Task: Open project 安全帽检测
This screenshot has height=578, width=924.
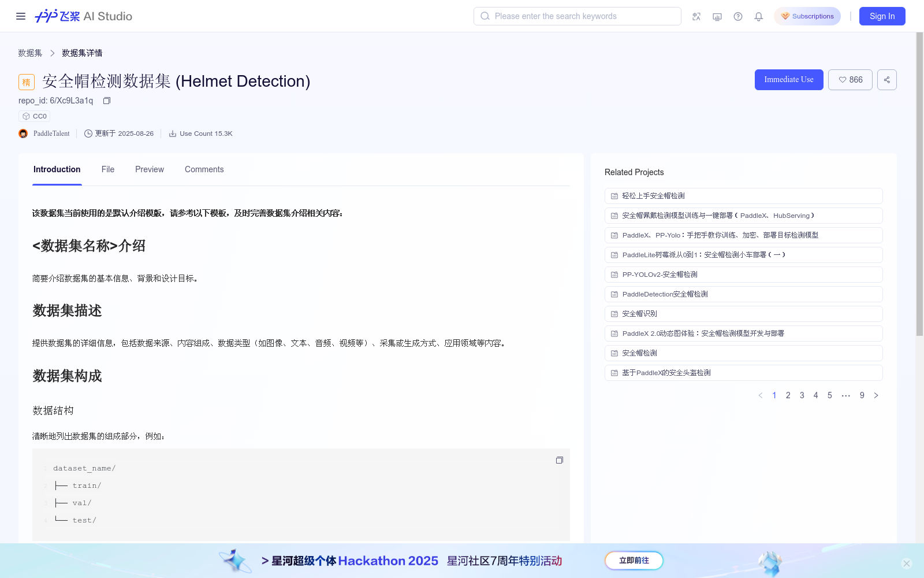Action: [x=744, y=353]
